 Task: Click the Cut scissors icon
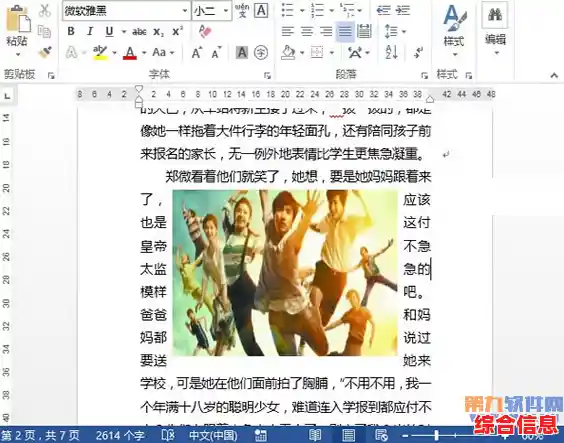coord(45,11)
